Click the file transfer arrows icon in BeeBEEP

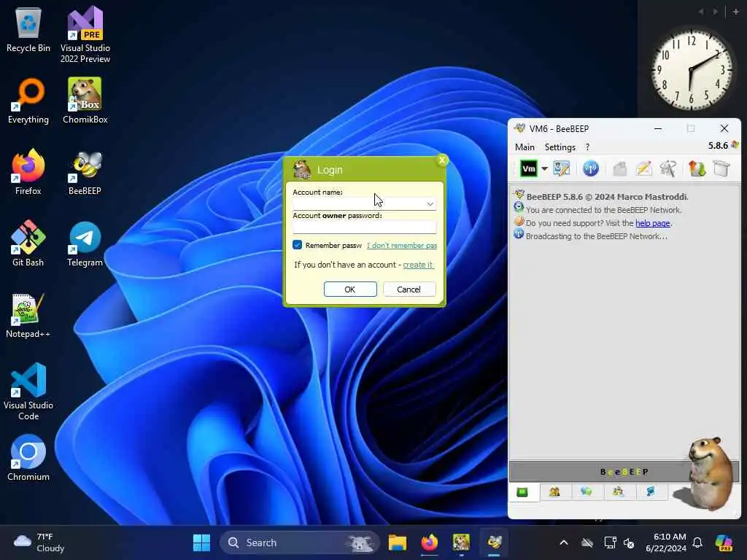pyautogui.click(x=697, y=168)
